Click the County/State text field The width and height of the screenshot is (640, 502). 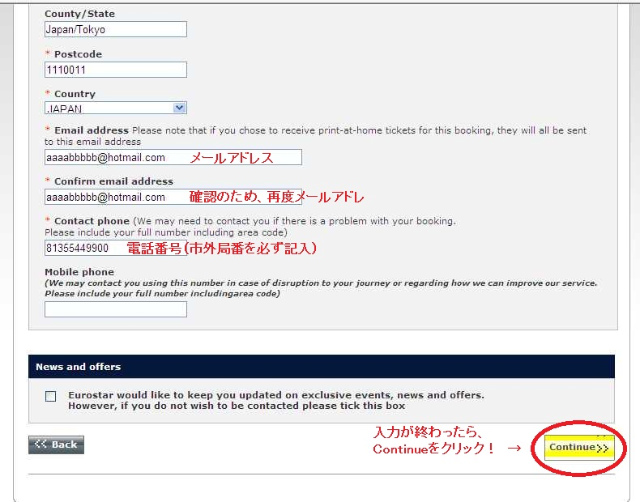[x=115, y=30]
